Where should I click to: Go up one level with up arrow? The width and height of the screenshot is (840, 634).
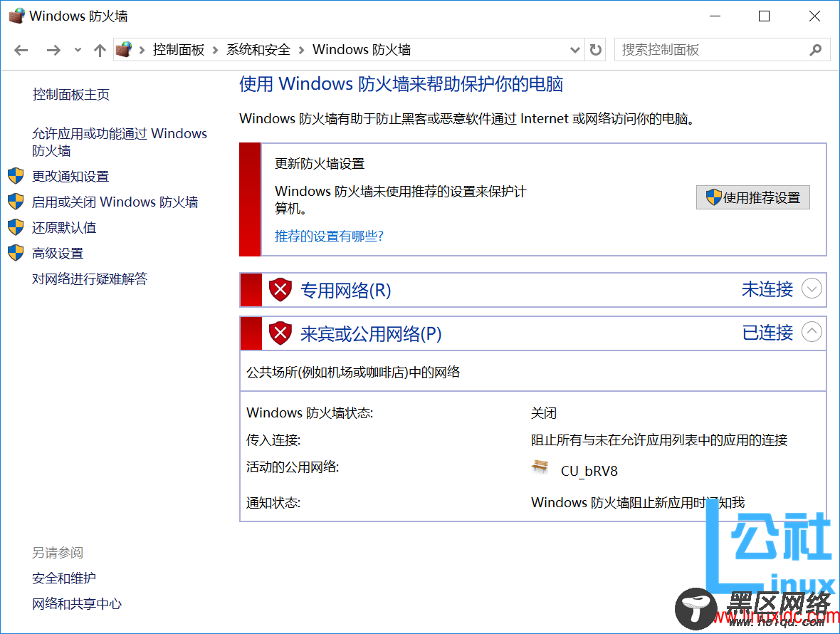(100, 51)
